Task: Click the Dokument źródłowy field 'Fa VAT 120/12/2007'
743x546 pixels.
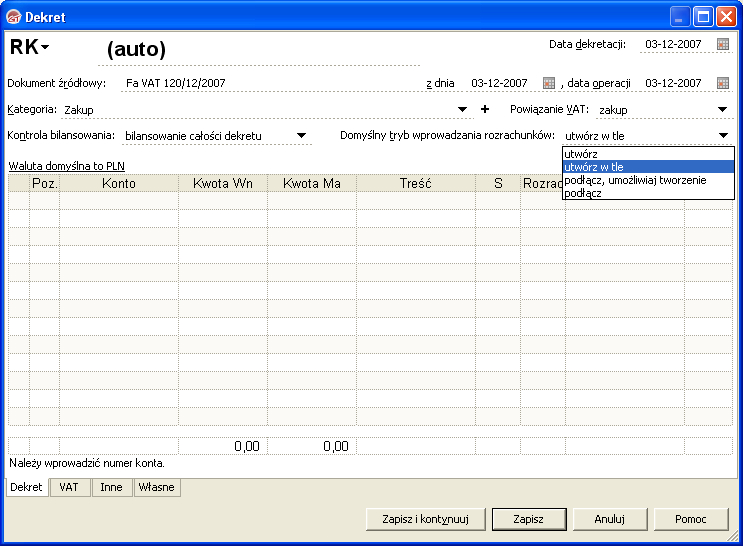Action: tap(270, 83)
